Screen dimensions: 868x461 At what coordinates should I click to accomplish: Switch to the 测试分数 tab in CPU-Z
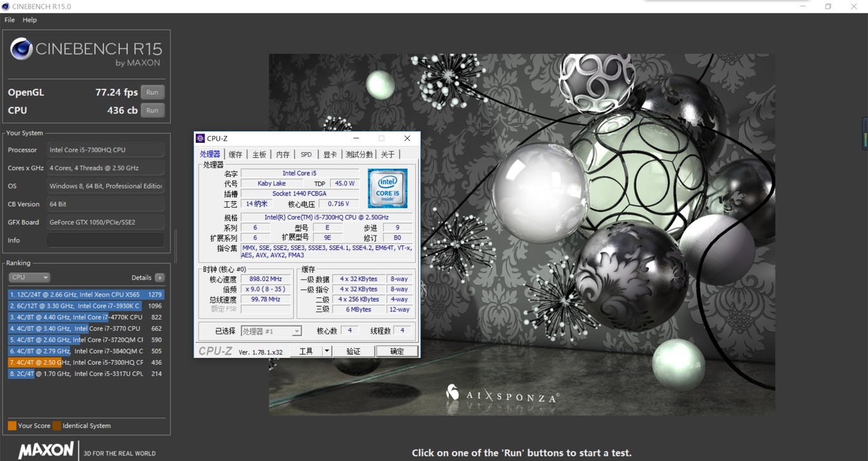point(359,154)
